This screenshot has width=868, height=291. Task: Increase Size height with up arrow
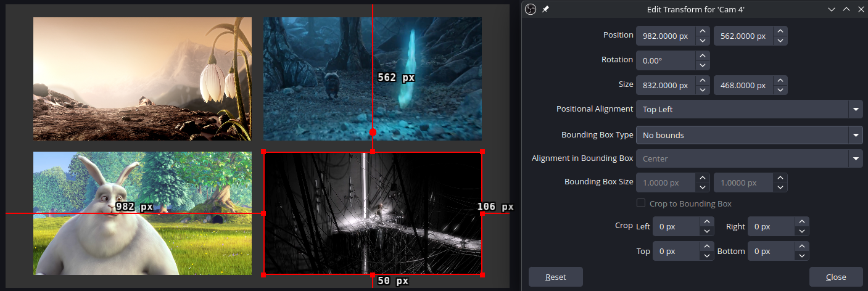pos(780,80)
